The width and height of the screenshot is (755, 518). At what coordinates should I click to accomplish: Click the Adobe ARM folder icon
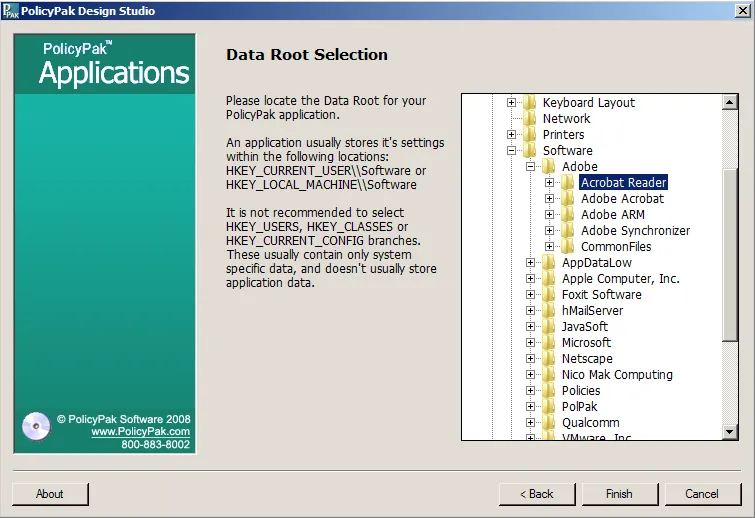(568, 214)
